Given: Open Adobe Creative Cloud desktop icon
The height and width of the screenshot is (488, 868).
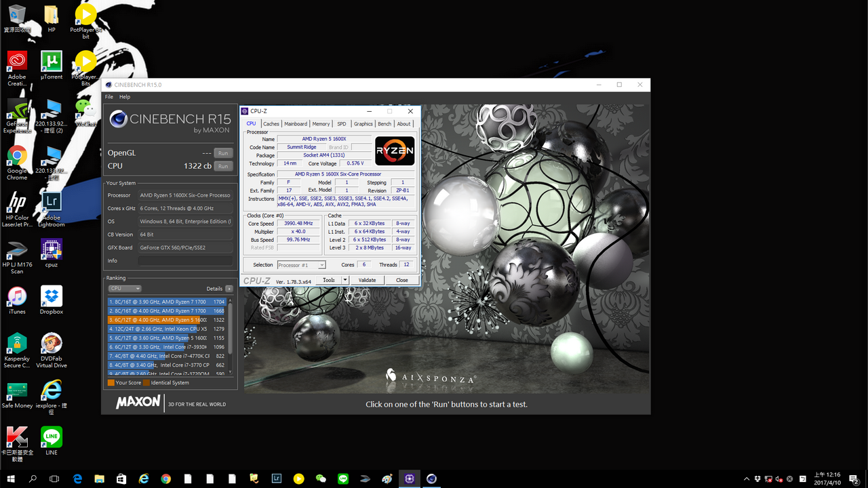Looking at the screenshot, I should pos(17,68).
